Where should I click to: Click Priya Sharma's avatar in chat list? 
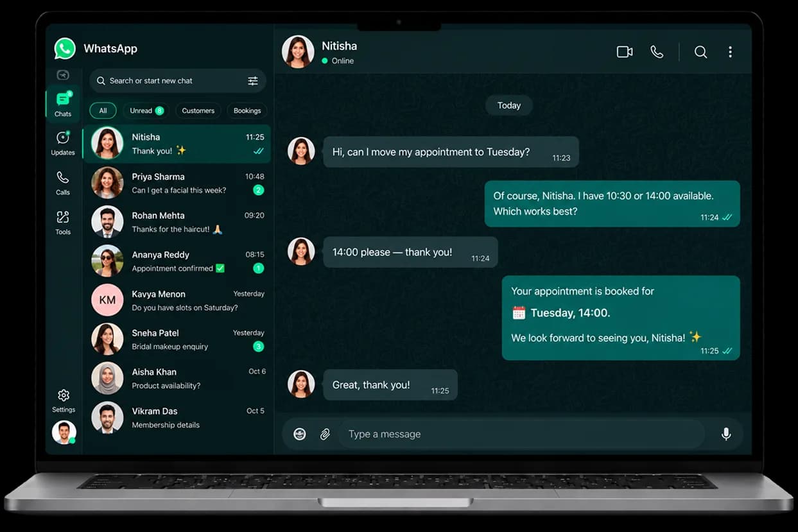tap(107, 183)
